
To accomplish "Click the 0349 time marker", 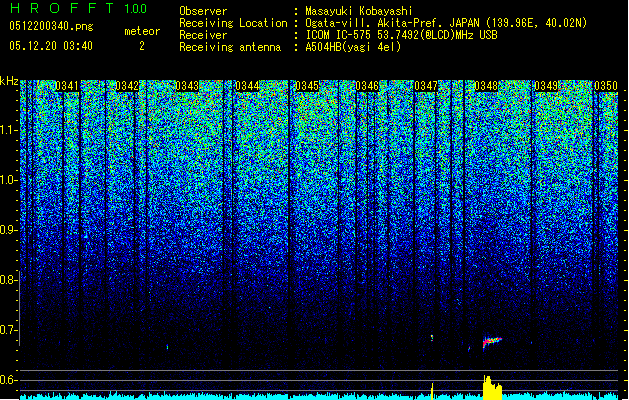I will coord(546,86).
